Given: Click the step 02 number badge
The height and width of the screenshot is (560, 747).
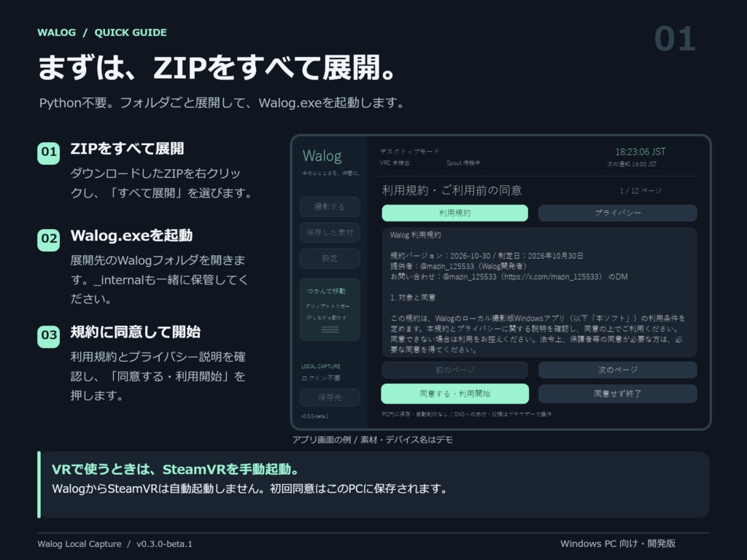Looking at the screenshot, I should tap(49, 239).
